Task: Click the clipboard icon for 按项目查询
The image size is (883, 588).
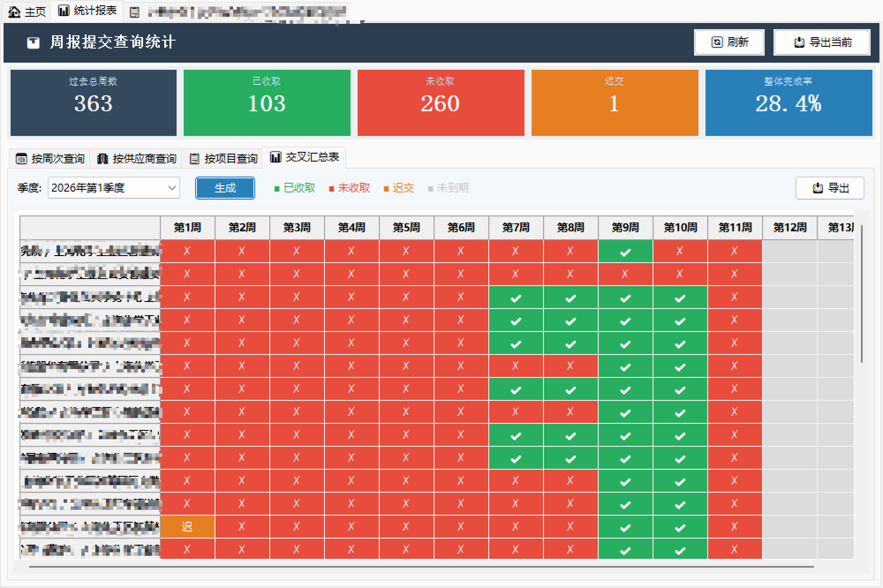Action: tap(194, 158)
